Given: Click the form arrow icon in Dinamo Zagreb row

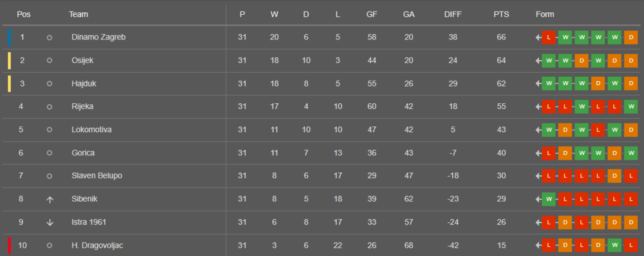Looking at the screenshot, I should pos(538,37).
